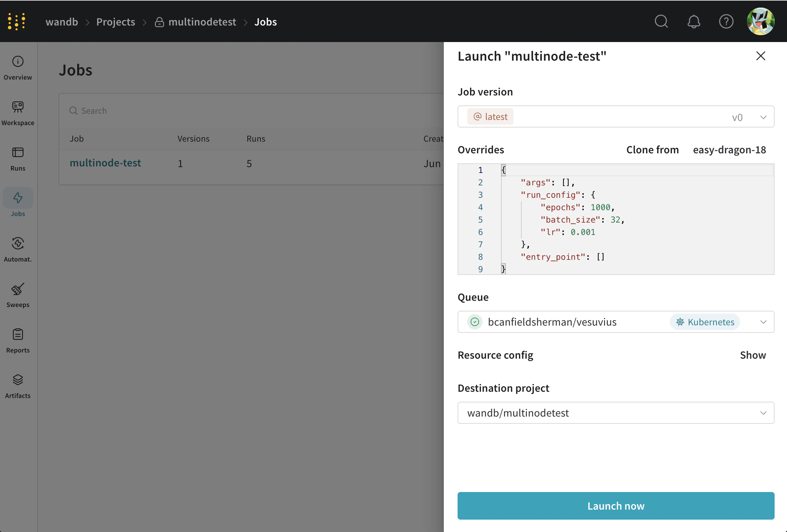
Task: Open the Artifacts layers icon
Action: pos(18,380)
